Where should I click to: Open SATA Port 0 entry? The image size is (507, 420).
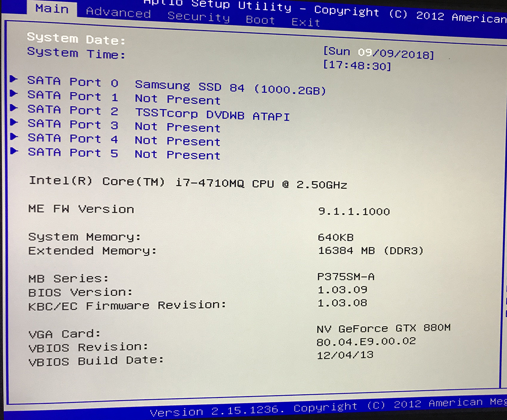coord(176,86)
